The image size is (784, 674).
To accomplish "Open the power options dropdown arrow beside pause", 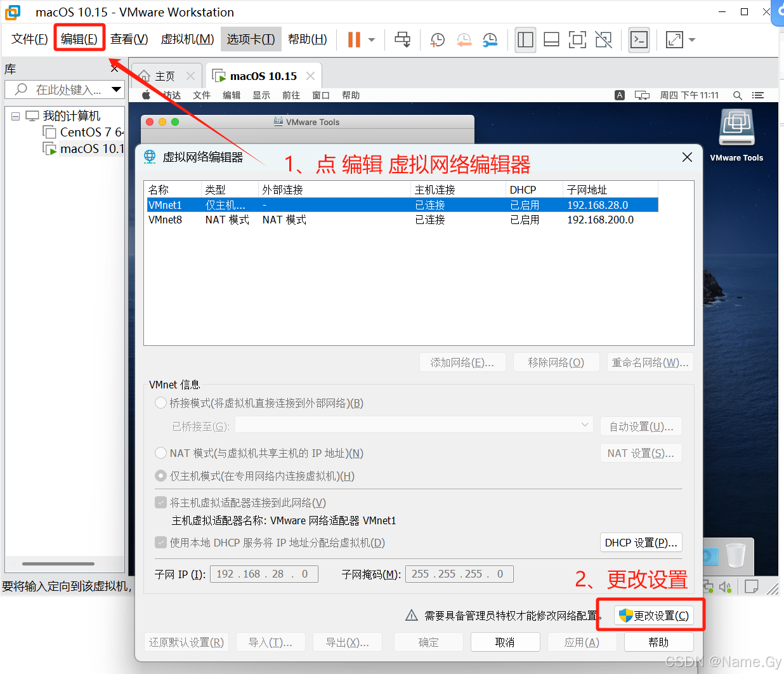I will coord(372,40).
